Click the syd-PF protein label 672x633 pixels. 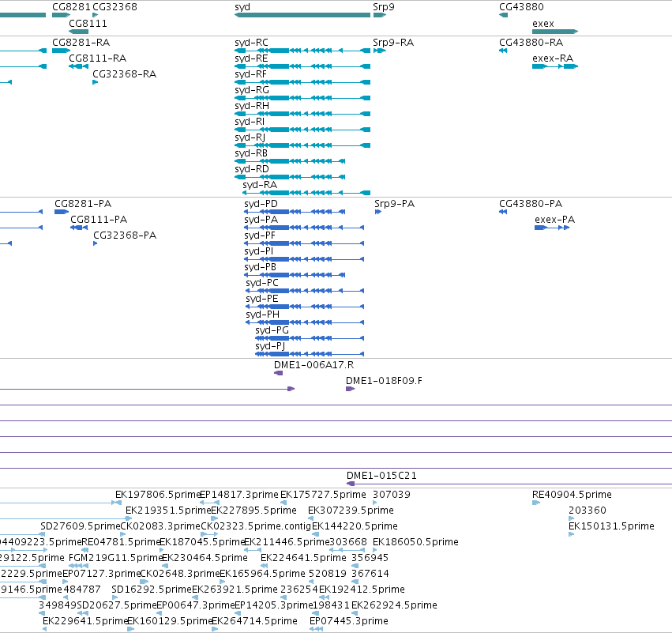pos(260,235)
